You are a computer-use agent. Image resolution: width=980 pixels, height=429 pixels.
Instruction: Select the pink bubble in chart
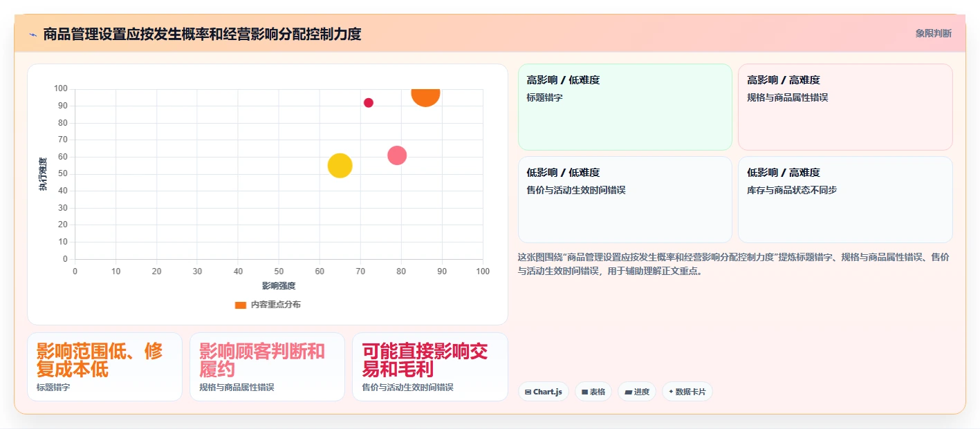click(x=397, y=155)
